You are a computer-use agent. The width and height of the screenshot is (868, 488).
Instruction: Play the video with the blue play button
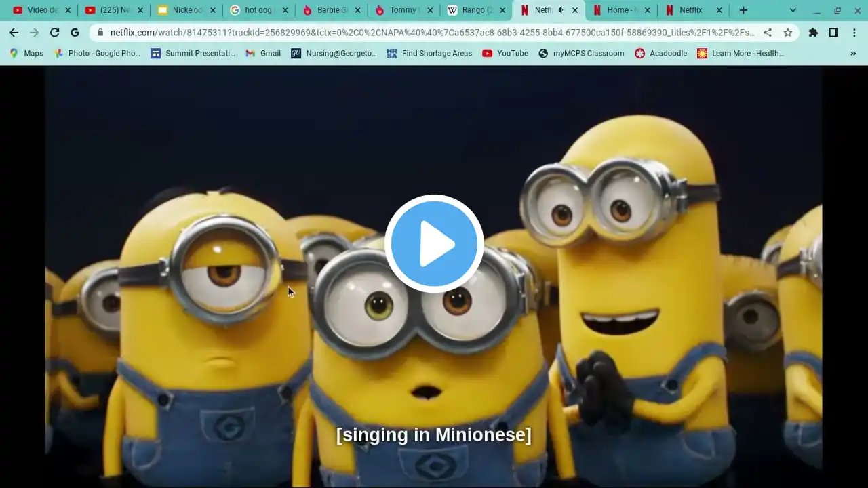point(434,244)
